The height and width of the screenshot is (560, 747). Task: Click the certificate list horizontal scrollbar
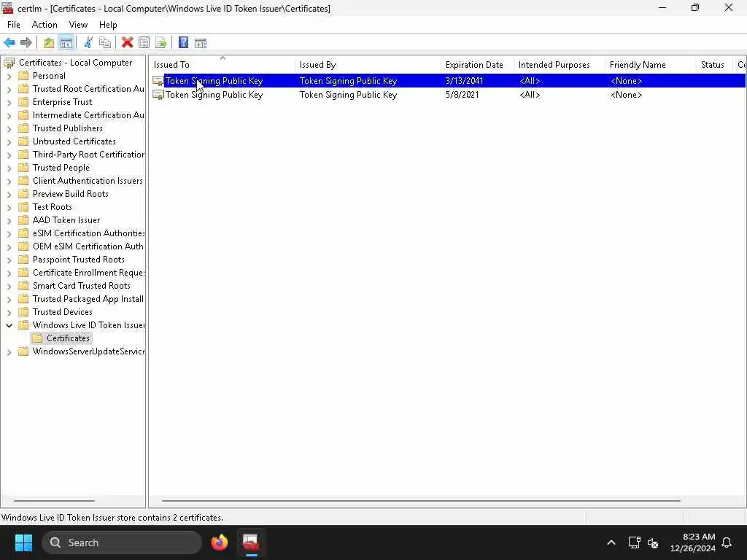[421, 500]
